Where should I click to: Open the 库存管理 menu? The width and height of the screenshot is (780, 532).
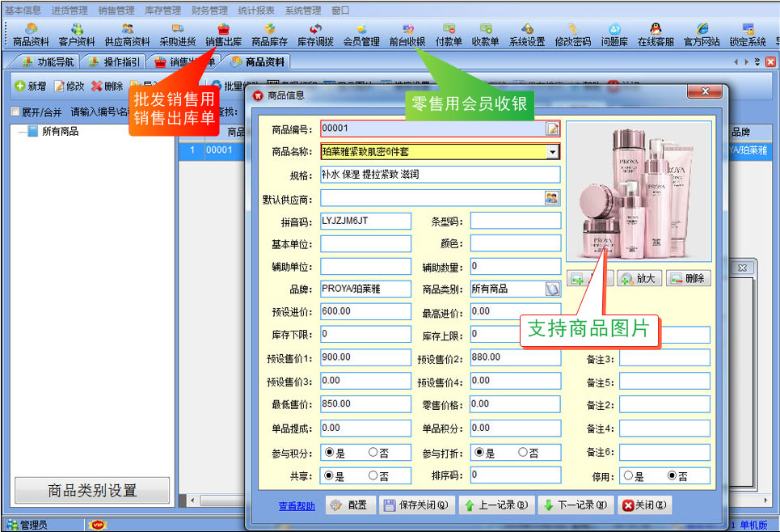click(x=163, y=11)
